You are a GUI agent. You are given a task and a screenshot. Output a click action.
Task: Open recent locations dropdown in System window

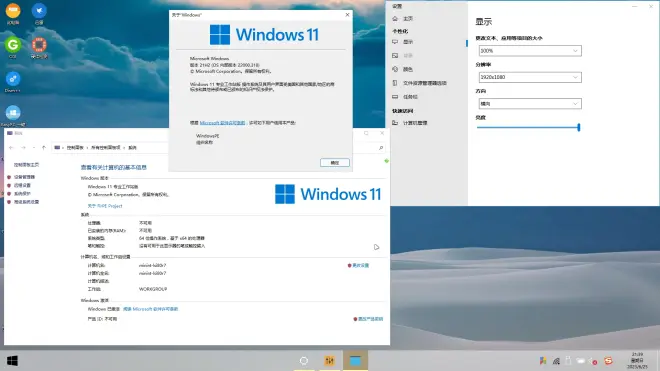(34, 147)
